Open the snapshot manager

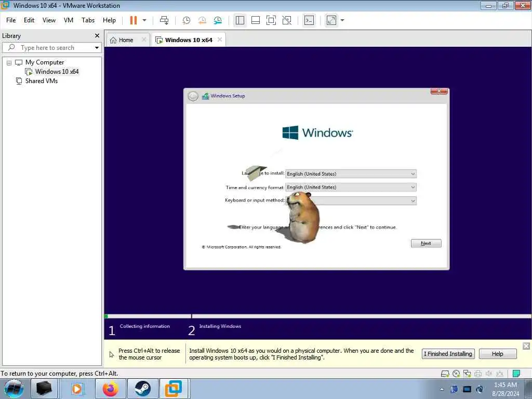tap(218, 20)
